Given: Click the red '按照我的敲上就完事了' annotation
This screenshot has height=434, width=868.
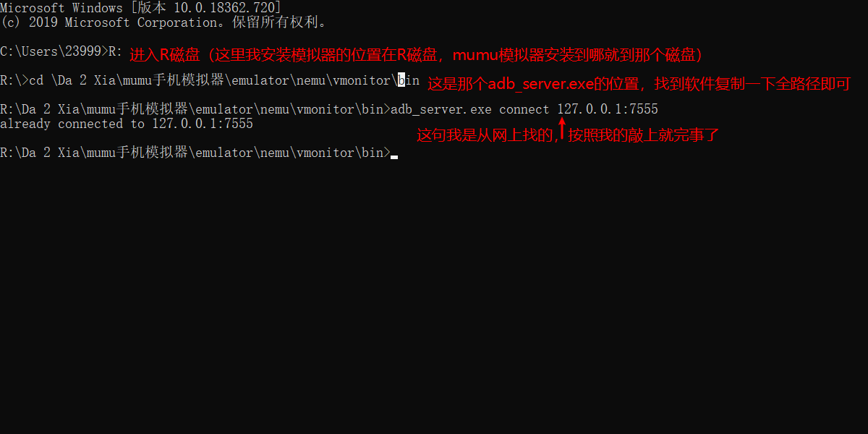Looking at the screenshot, I should tap(643, 135).
